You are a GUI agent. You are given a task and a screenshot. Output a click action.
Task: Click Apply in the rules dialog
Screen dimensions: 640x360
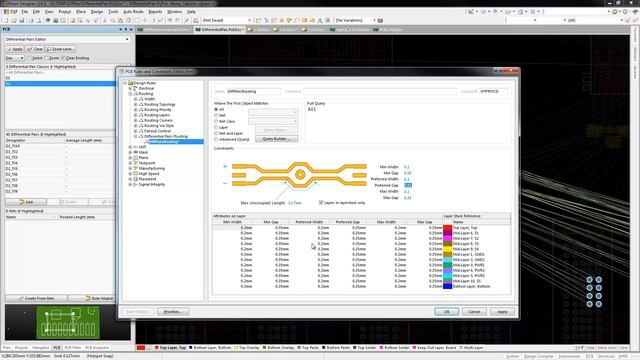point(502,311)
